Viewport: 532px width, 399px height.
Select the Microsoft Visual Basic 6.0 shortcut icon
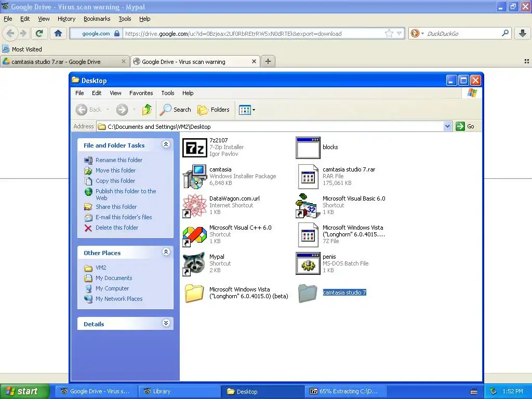coord(308,206)
